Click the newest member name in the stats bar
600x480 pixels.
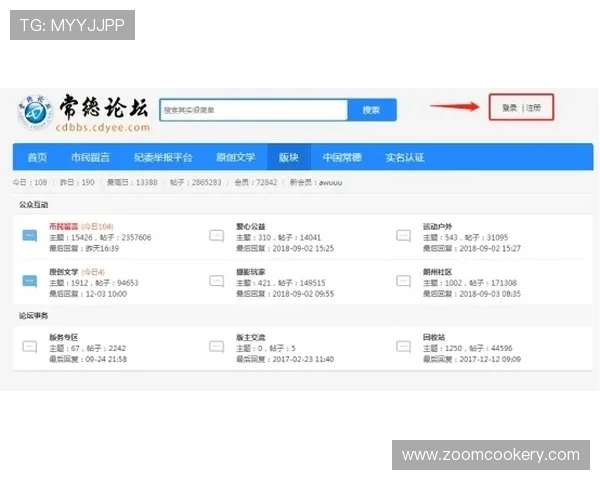tap(331, 182)
